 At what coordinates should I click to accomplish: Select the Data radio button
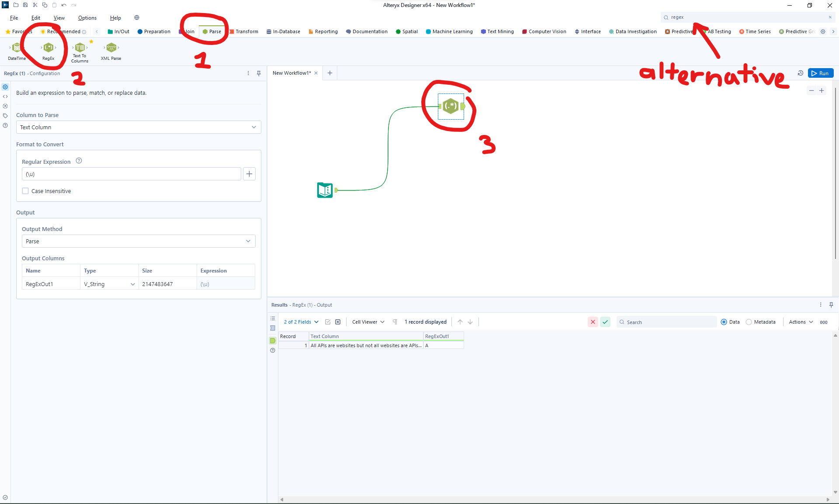point(724,322)
